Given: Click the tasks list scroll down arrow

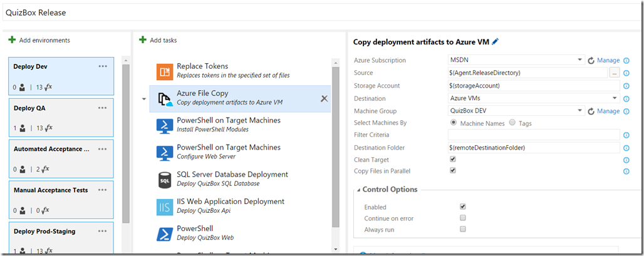Looking at the screenshot, I should tap(336, 249).
